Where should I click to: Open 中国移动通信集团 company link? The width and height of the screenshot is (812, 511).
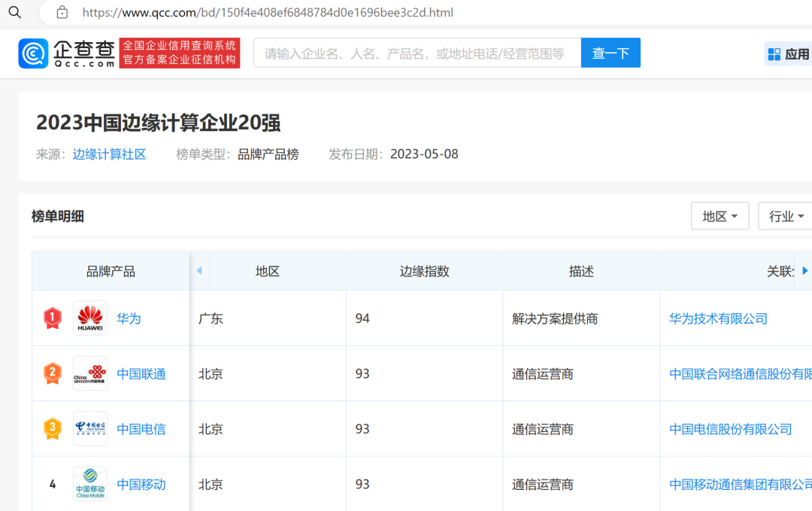pyautogui.click(x=741, y=485)
